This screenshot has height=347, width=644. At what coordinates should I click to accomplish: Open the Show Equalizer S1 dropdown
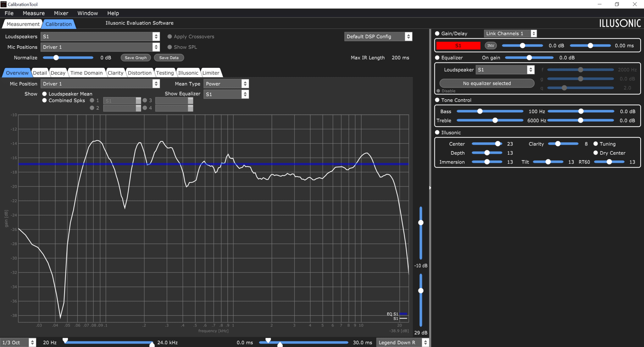tap(226, 94)
